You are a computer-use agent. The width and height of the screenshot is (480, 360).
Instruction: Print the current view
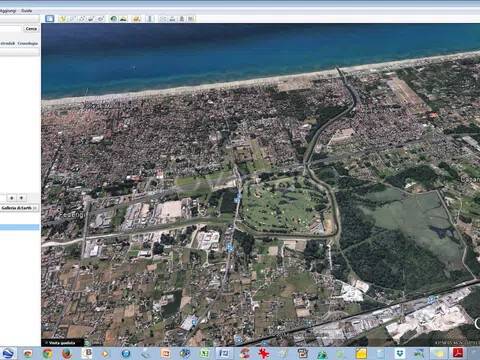click(x=172, y=19)
